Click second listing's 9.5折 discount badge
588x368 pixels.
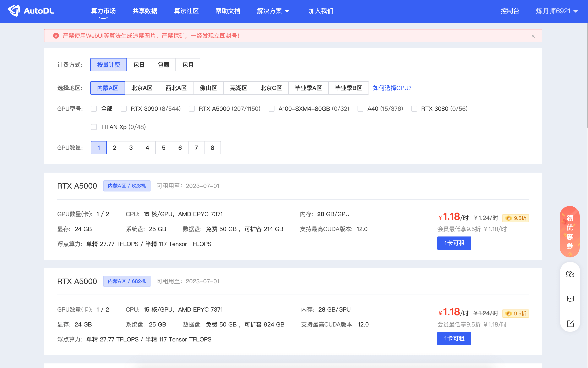[516, 313]
